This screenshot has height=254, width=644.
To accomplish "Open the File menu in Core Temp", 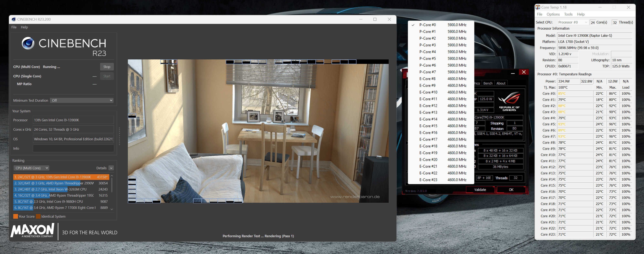I will (x=540, y=14).
